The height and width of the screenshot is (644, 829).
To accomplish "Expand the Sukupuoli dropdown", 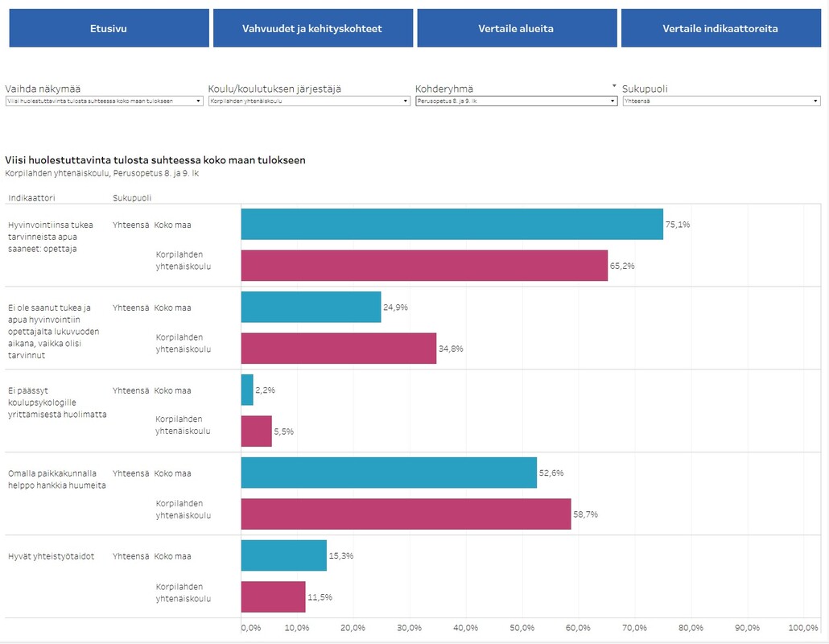I will tap(721, 101).
